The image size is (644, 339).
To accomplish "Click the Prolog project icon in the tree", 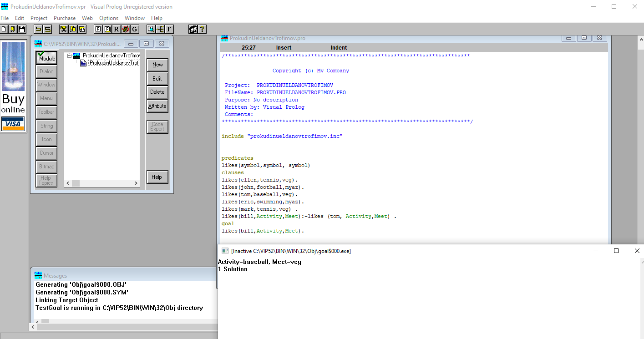I will point(77,56).
